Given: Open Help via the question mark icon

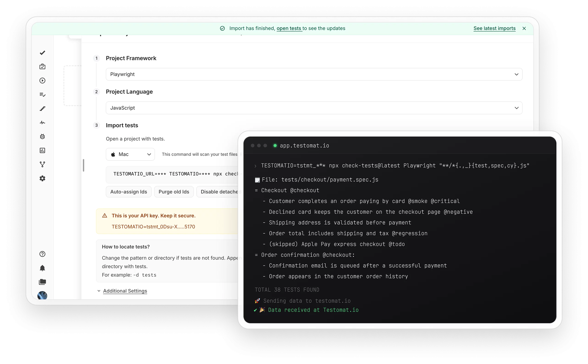Looking at the screenshot, I should pyautogui.click(x=42, y=254).
